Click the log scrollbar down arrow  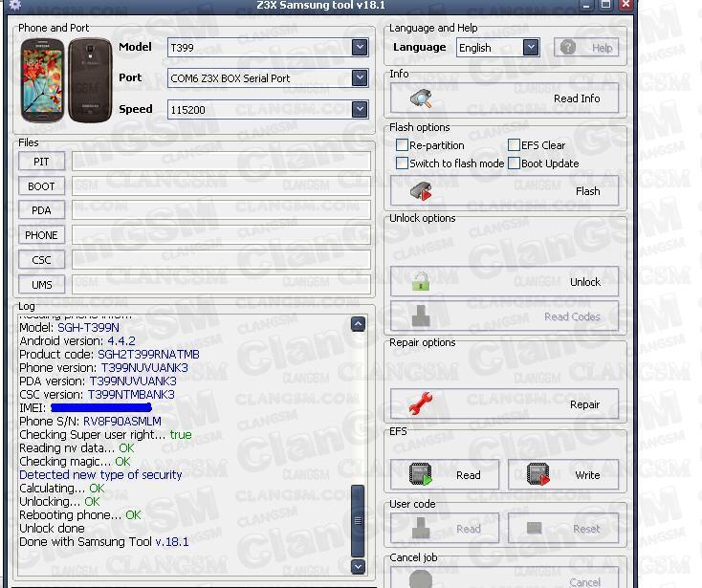pyautogui.click(x=358, y=567)
